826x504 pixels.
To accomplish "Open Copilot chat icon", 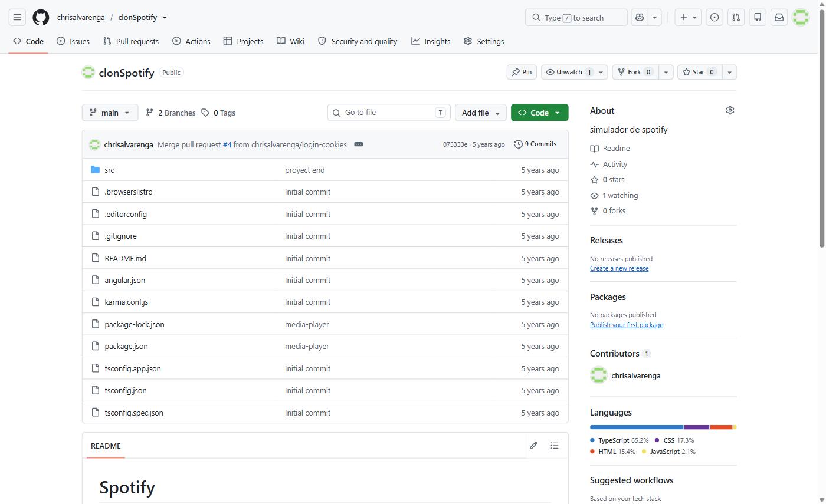I will [639, 17].
